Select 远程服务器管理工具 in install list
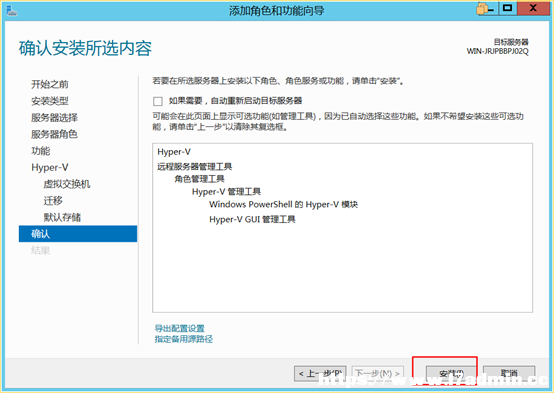 [195, 166]
